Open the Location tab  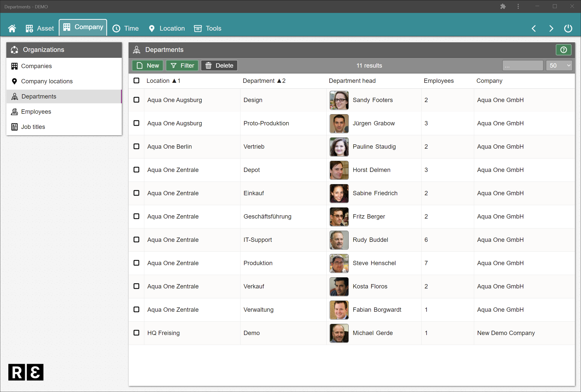pos(166,28)
